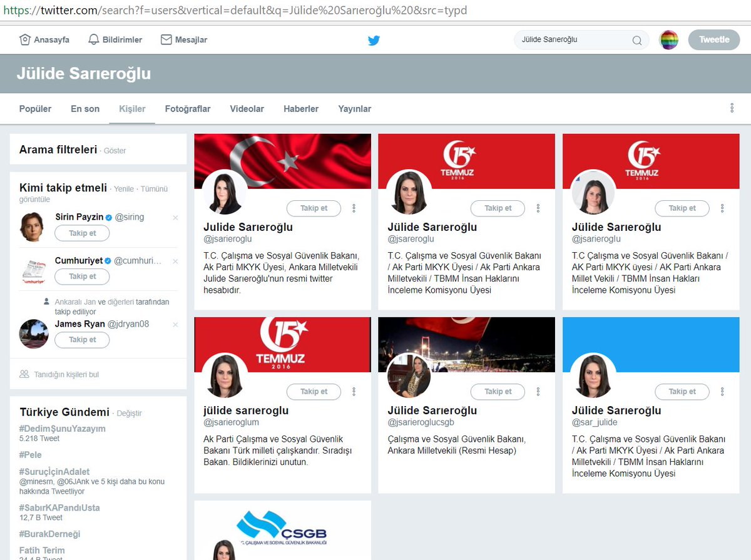
Task: Open more options on @sar_julide card
Action: (722, 392)
